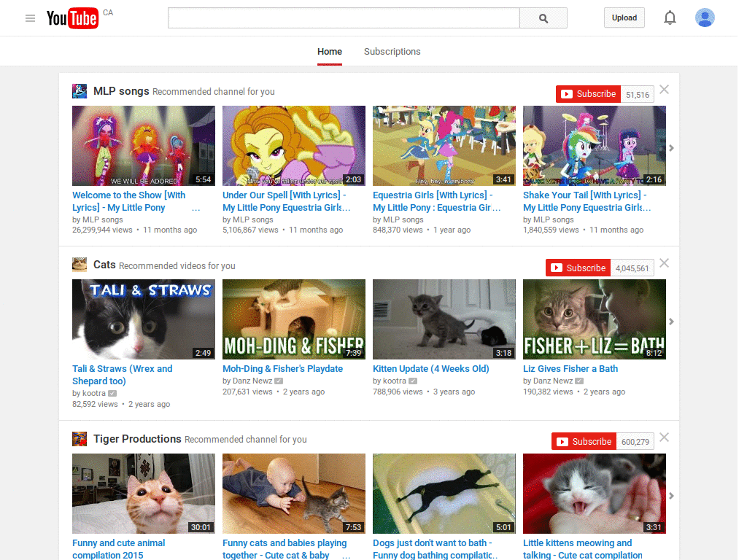This screenshot has width=747, height=560.
Task: Click the YouTube logo
Action: [x=72, y=18]
